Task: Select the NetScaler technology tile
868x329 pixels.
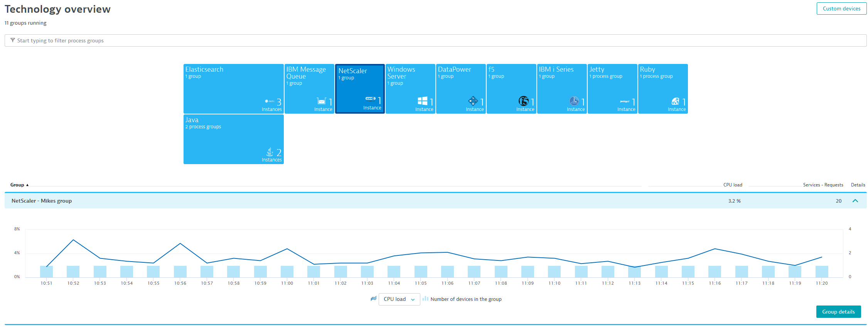Action: (360, 89)
